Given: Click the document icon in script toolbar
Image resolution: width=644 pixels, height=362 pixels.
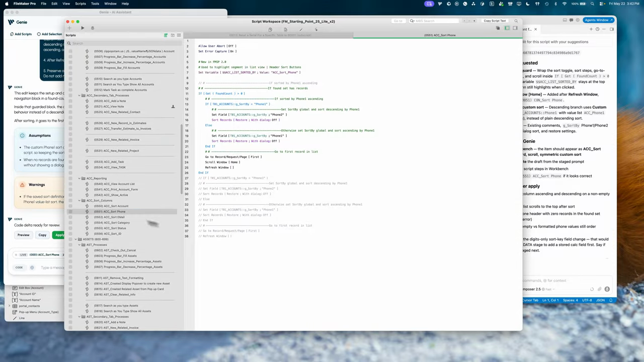Looking at the screenshot, I should (x=285, y=29).
